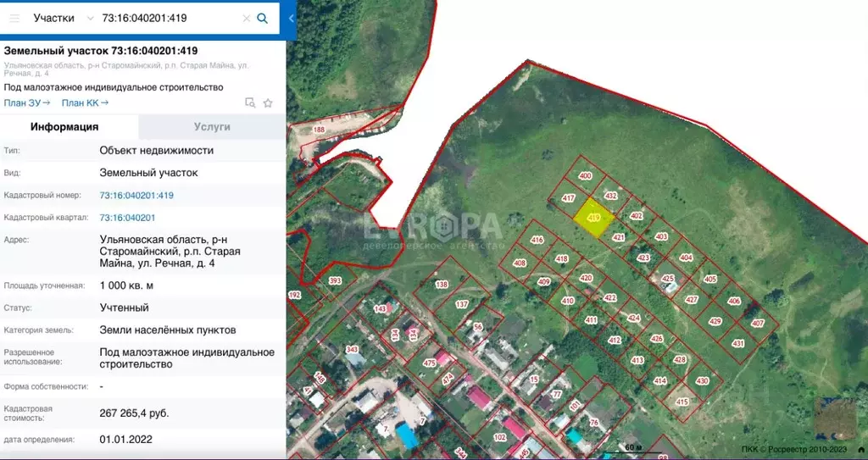
Task: Open the План ЗУ link
Action: pyautogui.click(x=27, y=103)
